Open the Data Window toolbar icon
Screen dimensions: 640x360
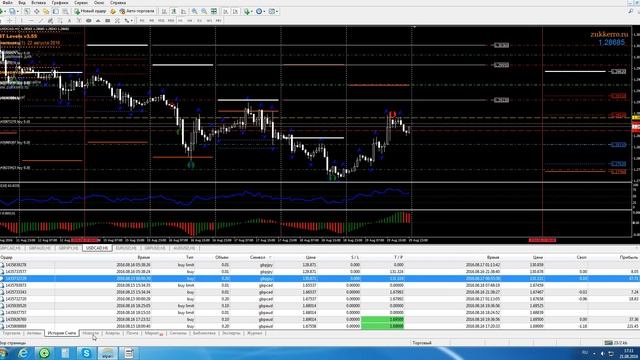point(37,11)
